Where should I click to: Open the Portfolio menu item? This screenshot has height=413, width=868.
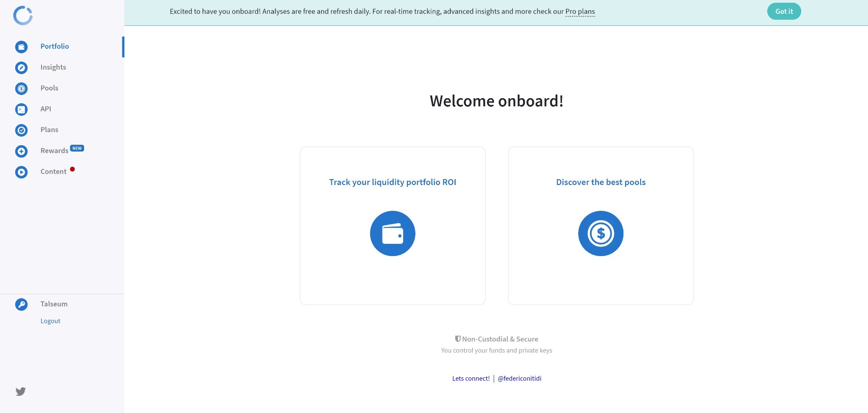point(55,46)
